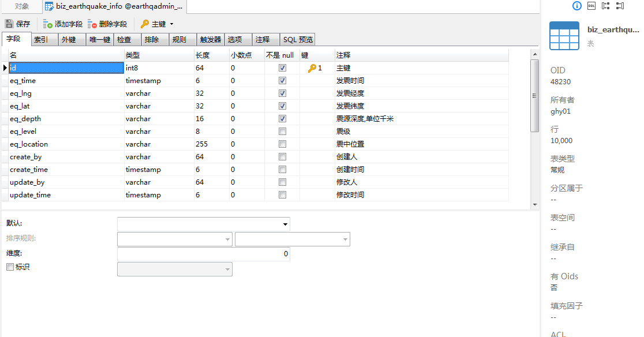644x337 pixels.
Task: Click the key icon in id row
Action: coord(312,68)
